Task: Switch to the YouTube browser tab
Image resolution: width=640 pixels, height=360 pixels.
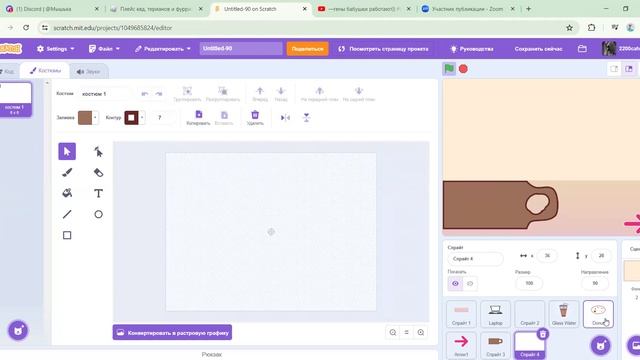Action: (x=364, y=9)
